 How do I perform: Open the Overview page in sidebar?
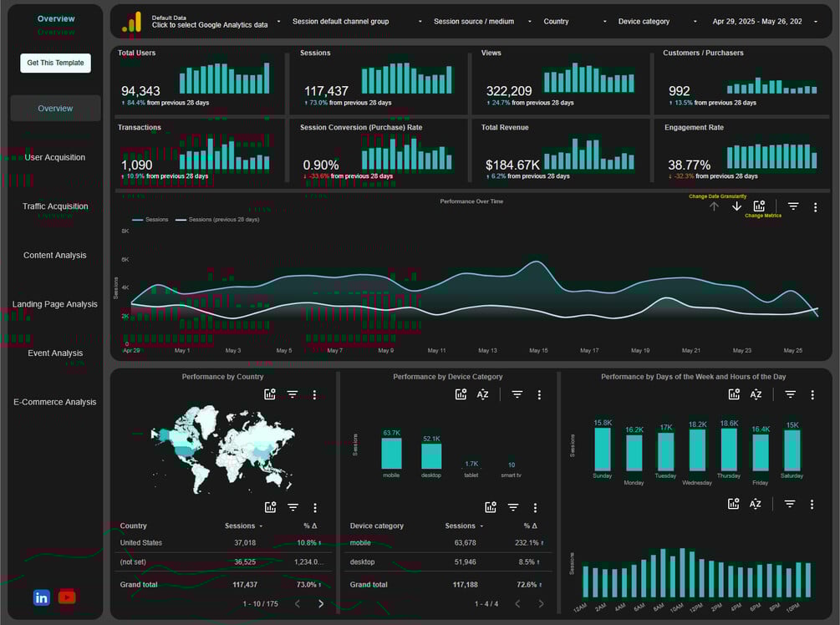point(55,108)
